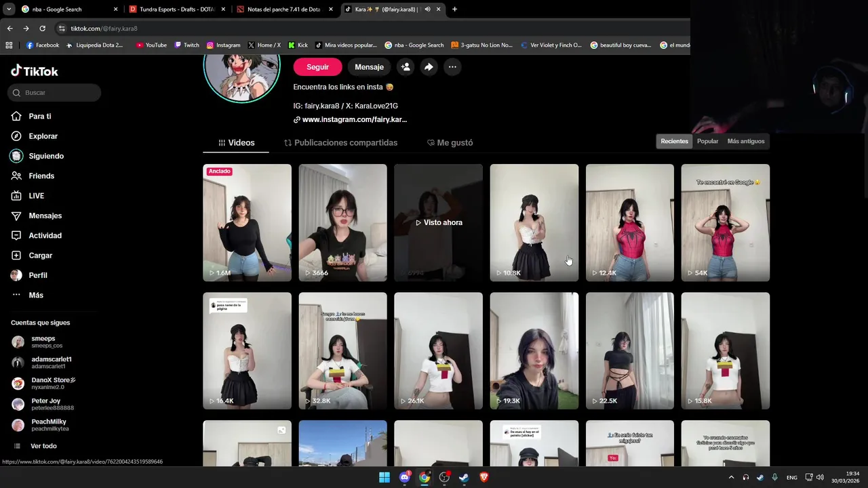The height and width of the screenshot is (488, 868).
Task: Open the video with 54K views
Action: click(726, 222)
